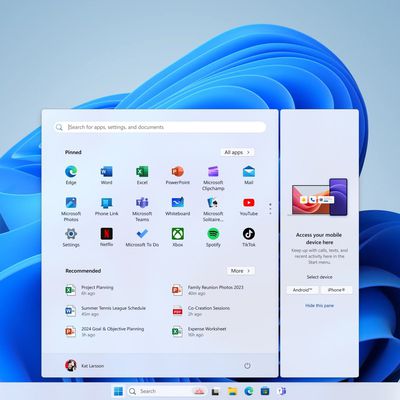This screenshot has width=400, height=400.
Task: Open the YouTube pinned app
Action: point(249,206)
